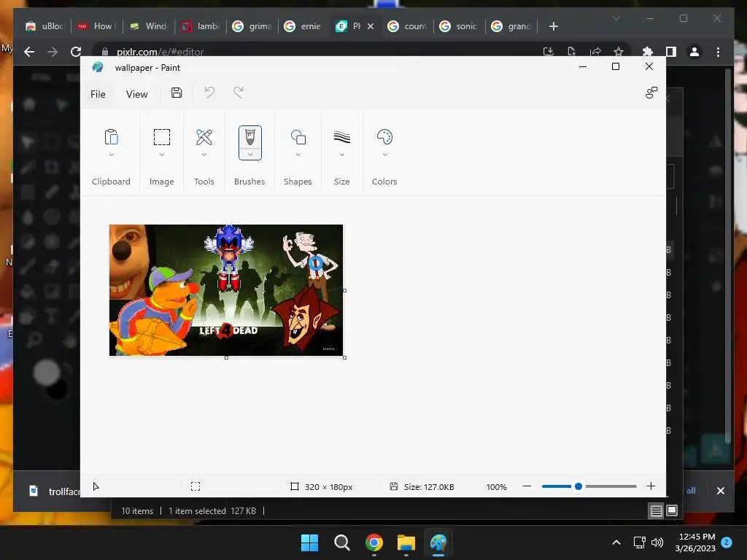The image size is (747, 560).
Task: Click the 100% zoom level label
Action: point(496,486)
